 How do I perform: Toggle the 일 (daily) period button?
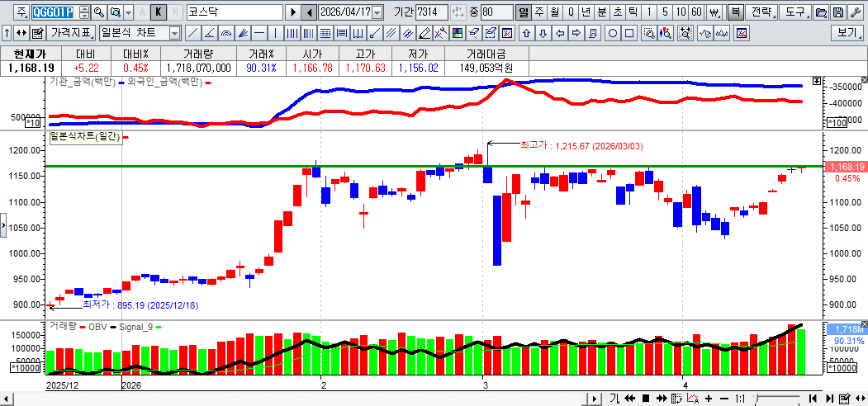coord(523,12)
